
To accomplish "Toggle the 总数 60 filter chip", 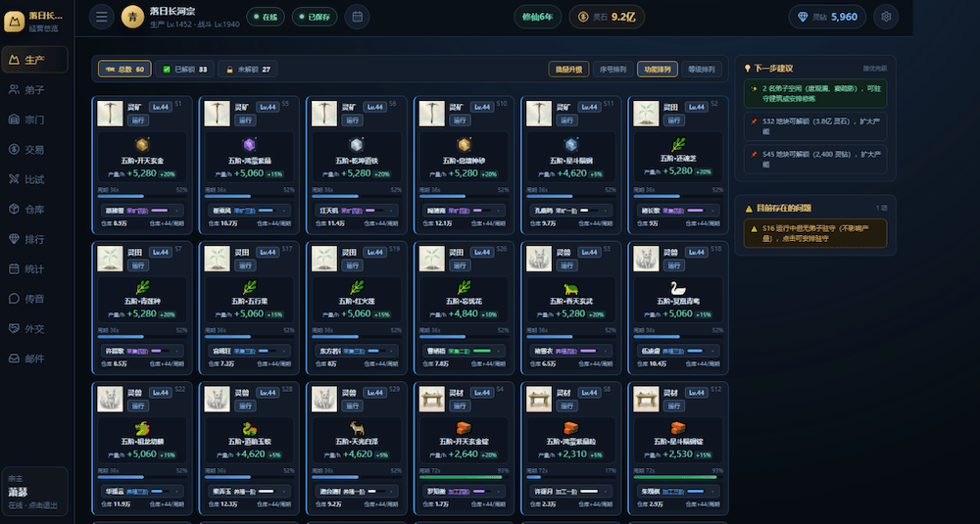I will (x=124, y=69).
